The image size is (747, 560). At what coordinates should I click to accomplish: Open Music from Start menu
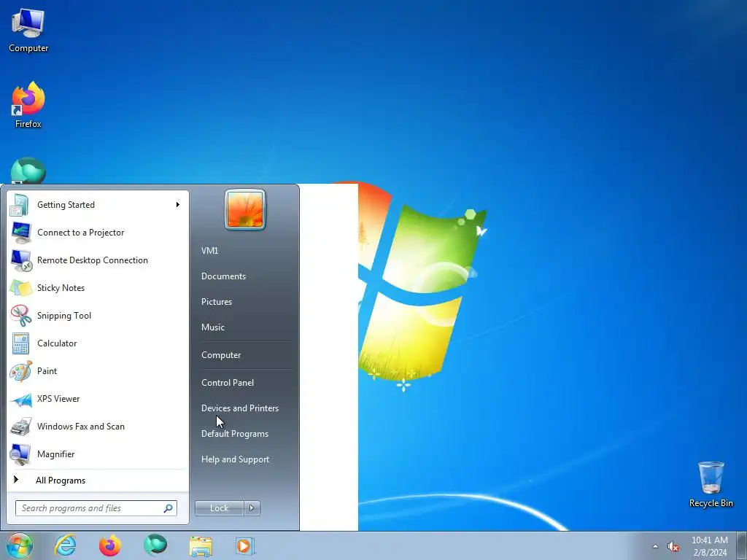point(213,327)
